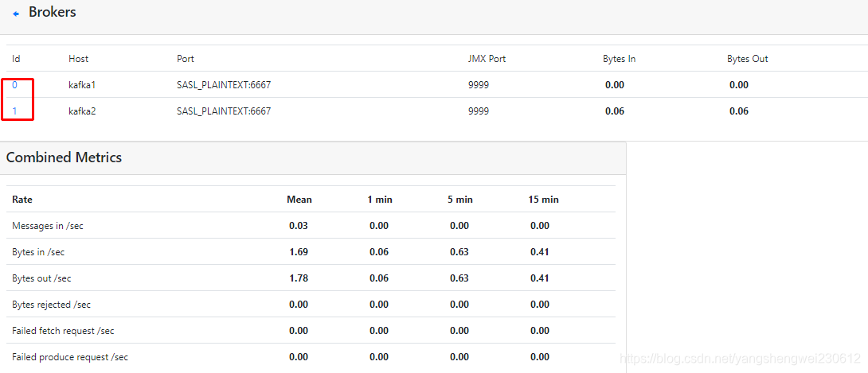Select the kafka1 host cell

point(82,84)
